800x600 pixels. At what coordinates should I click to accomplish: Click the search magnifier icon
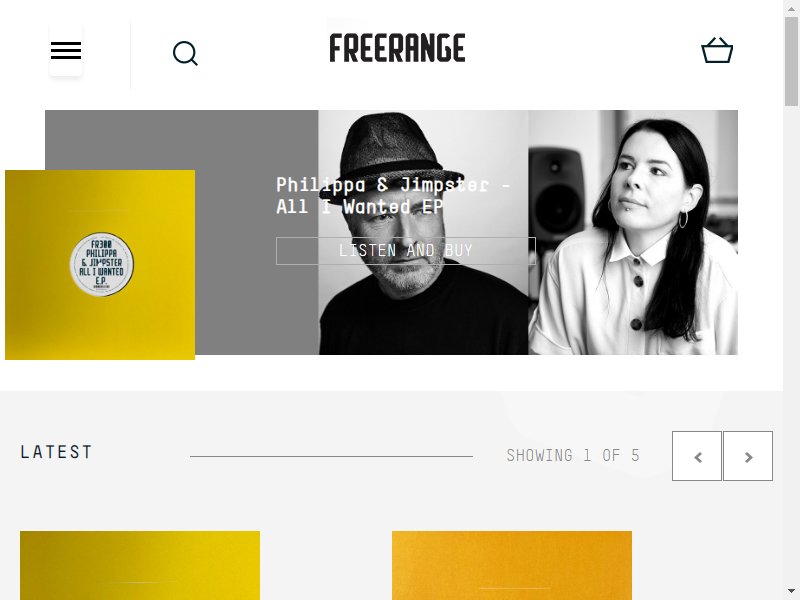coord(185,54)
